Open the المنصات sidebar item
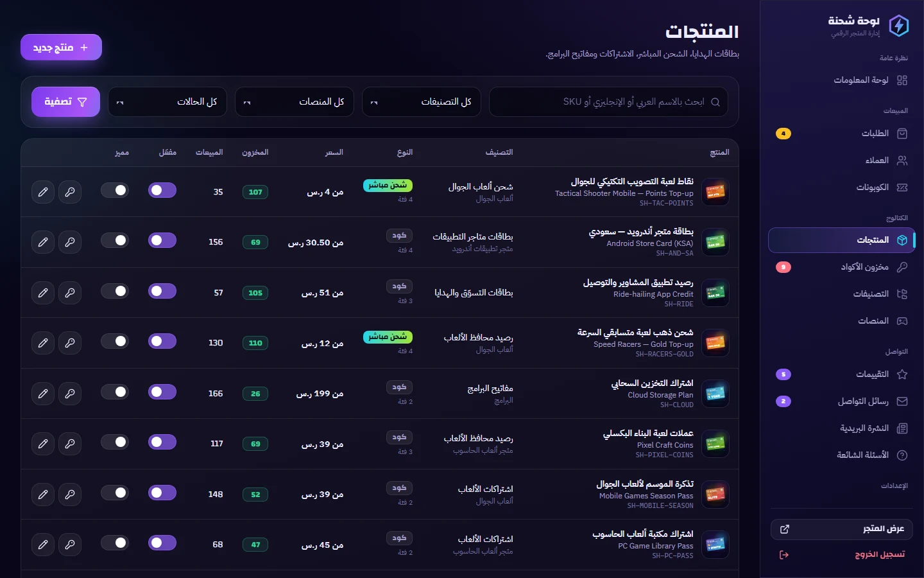The image size is (924, 578). pyautogui.click(x=842, y=321)
